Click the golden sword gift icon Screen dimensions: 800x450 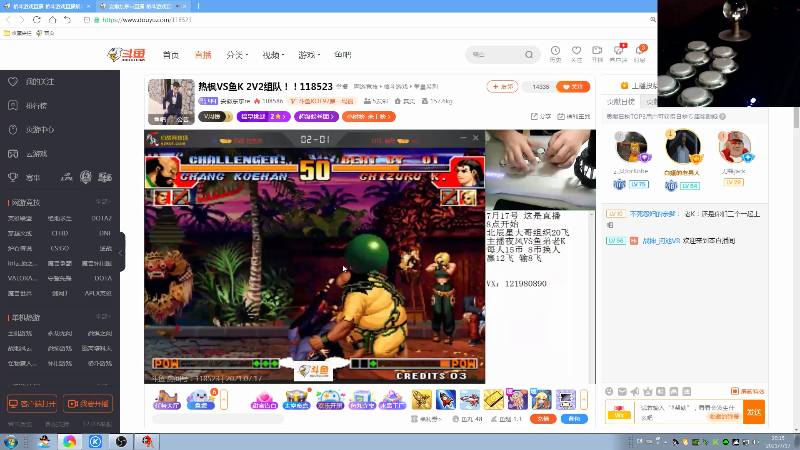pos(421,399)
